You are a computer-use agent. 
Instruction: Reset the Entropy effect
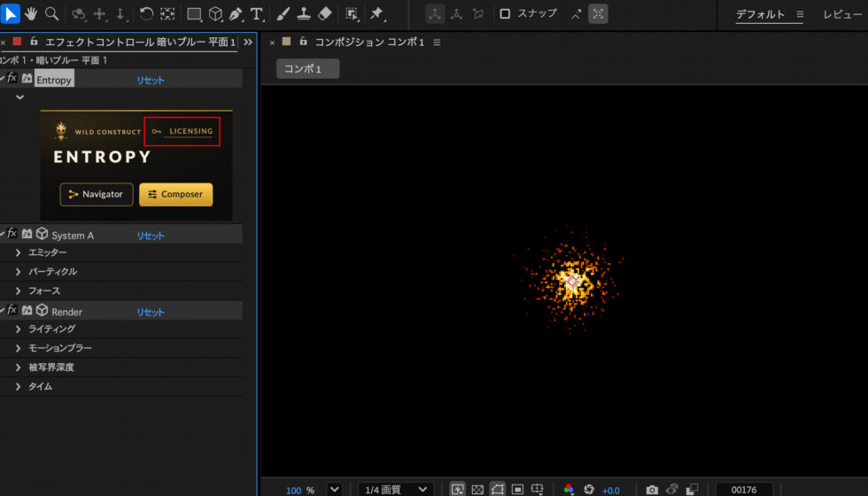pyautogui.click(x=151, y=80)
